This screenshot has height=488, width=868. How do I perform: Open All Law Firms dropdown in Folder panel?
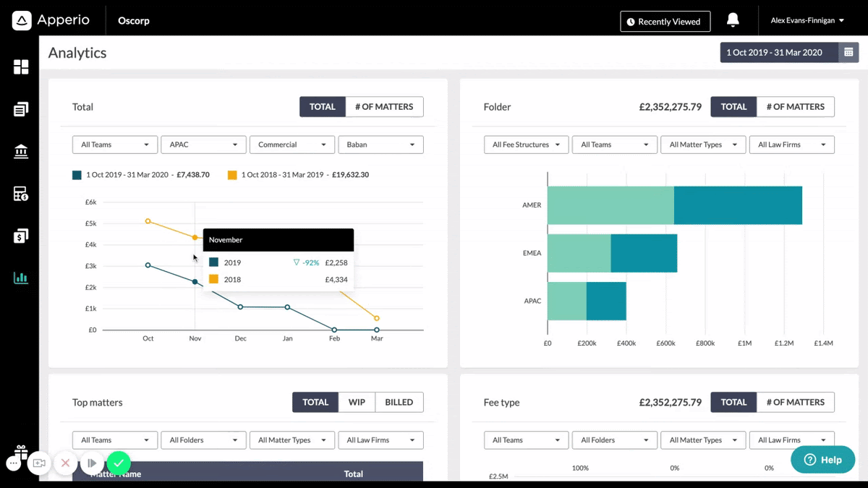tap(791, 145)
